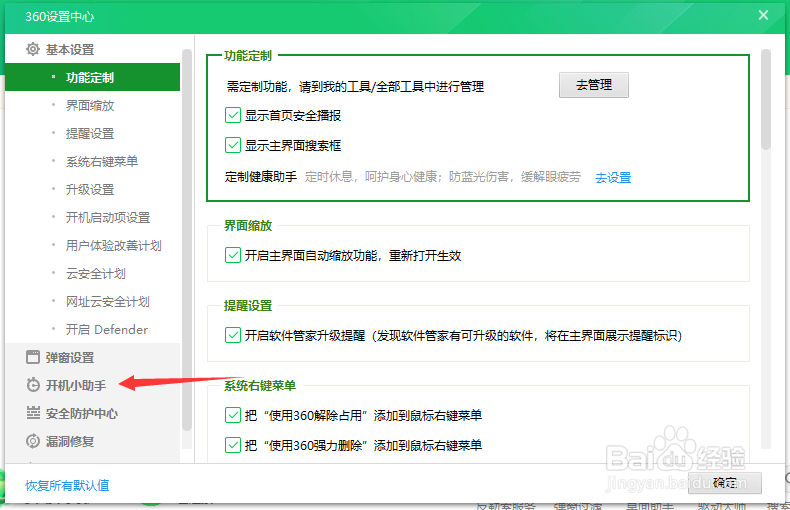Toggle 开启软件管家升级提醒 checkbox
Image resolution: width=790 pixels, height=510 pixels.
click(233, 335)
